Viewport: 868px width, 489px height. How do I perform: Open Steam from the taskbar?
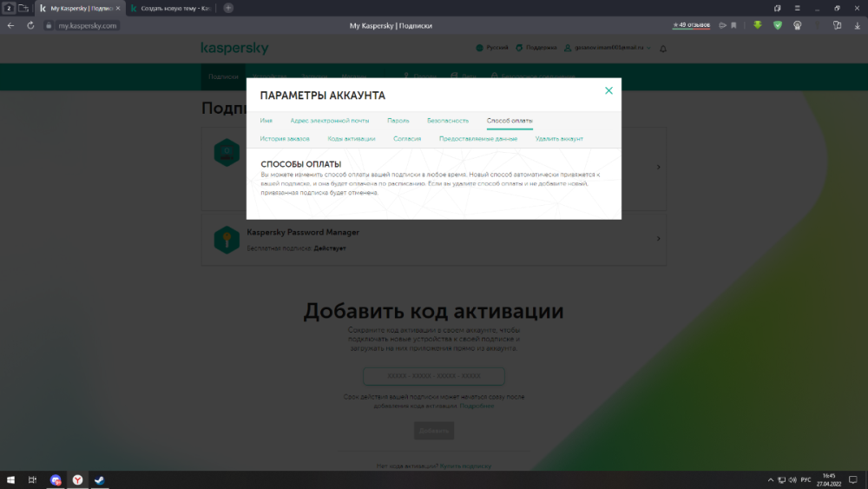coord(100,480)
